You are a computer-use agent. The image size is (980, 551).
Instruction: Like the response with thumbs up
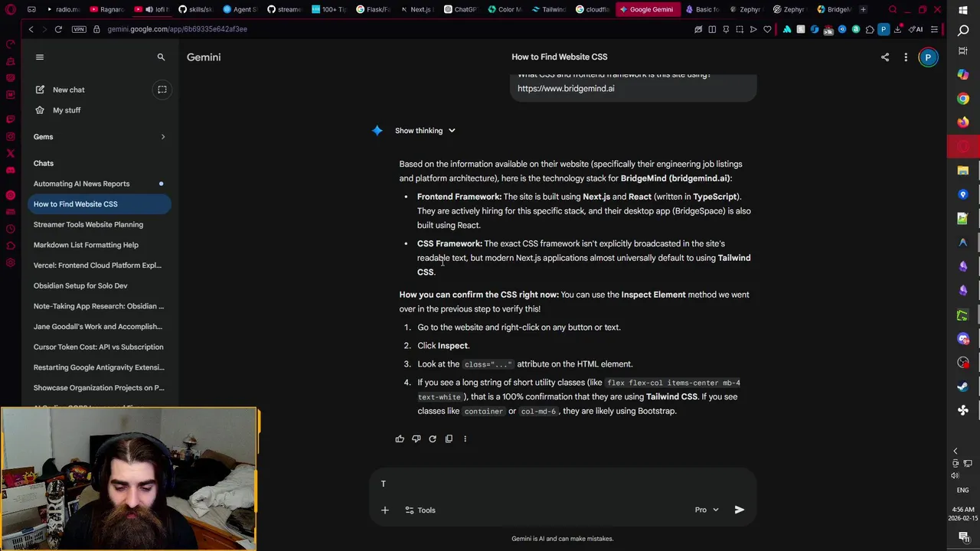coord(400,439)
